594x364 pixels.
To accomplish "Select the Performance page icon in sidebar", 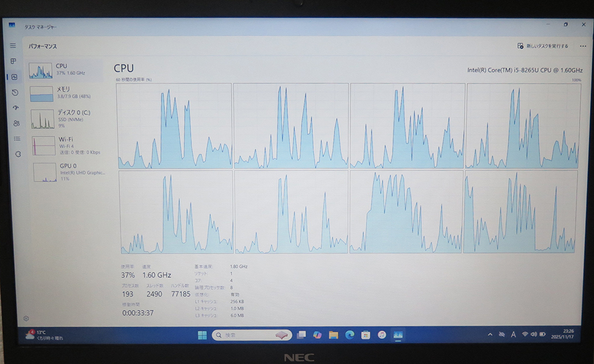I will click(14, 77).
